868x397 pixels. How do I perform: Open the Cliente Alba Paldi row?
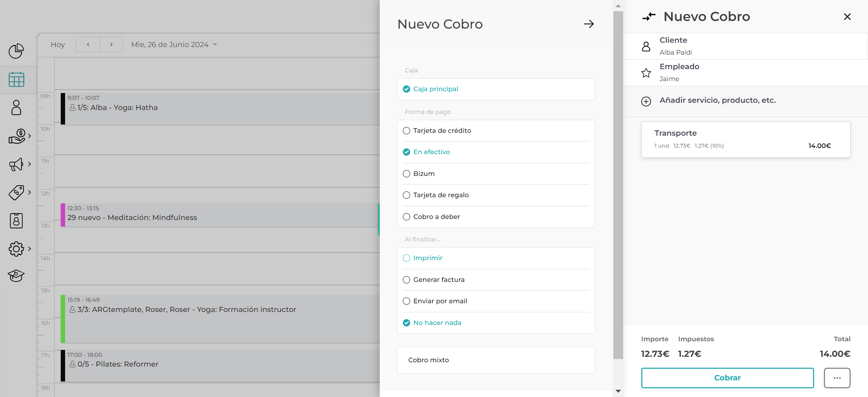pos(745,46)
